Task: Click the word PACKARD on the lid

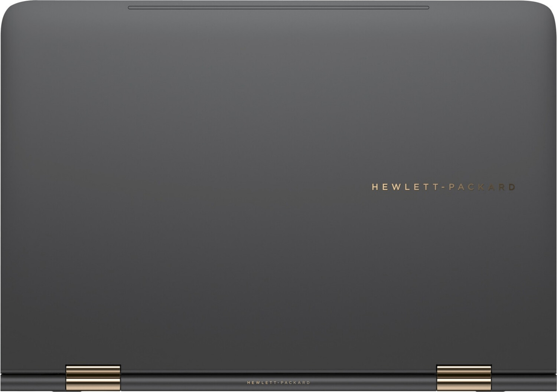Action: (482, 187)
